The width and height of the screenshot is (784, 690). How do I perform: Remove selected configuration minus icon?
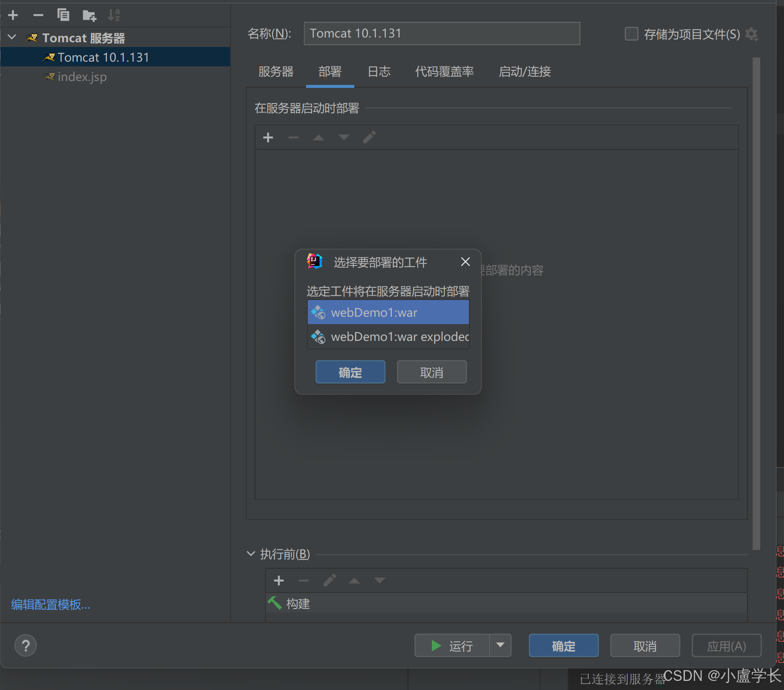38,16
